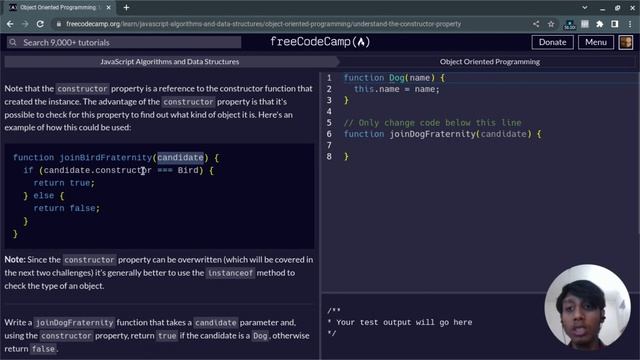The height and width of the screenshot is (360, 640).
Task: Restore down the browser window
Action: coord(618,7)
